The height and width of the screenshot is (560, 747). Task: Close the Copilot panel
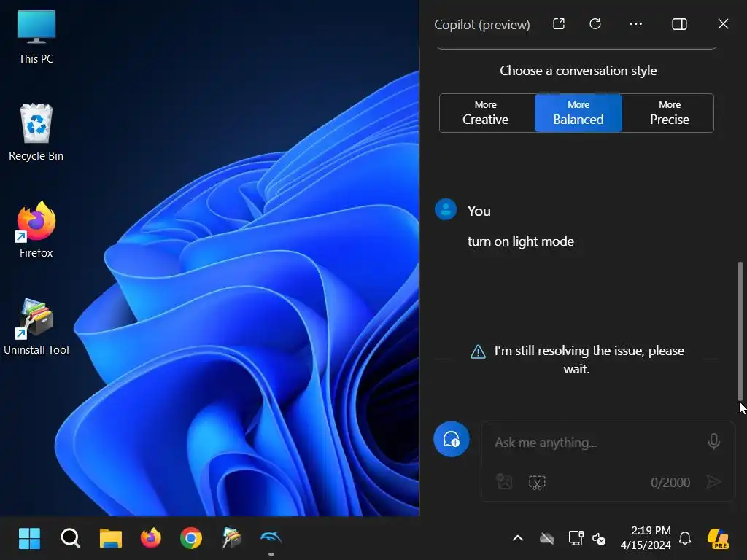click(723, 24)
